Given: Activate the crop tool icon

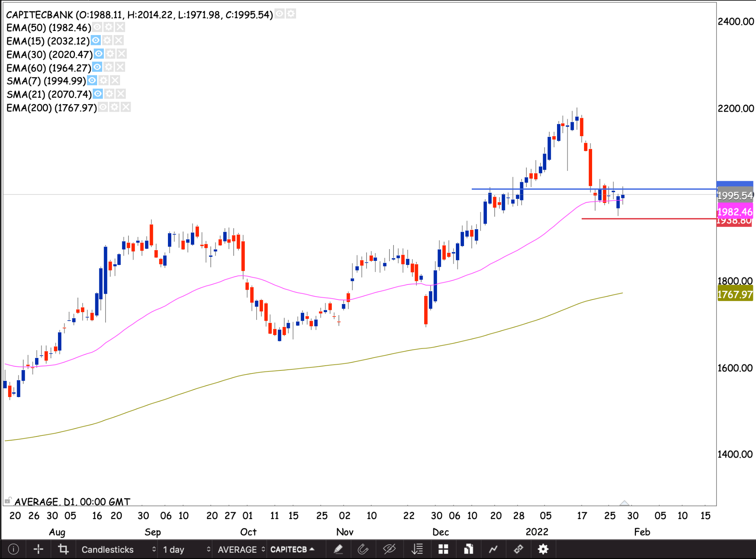Looking at the screenshot, I should [63, 549].
